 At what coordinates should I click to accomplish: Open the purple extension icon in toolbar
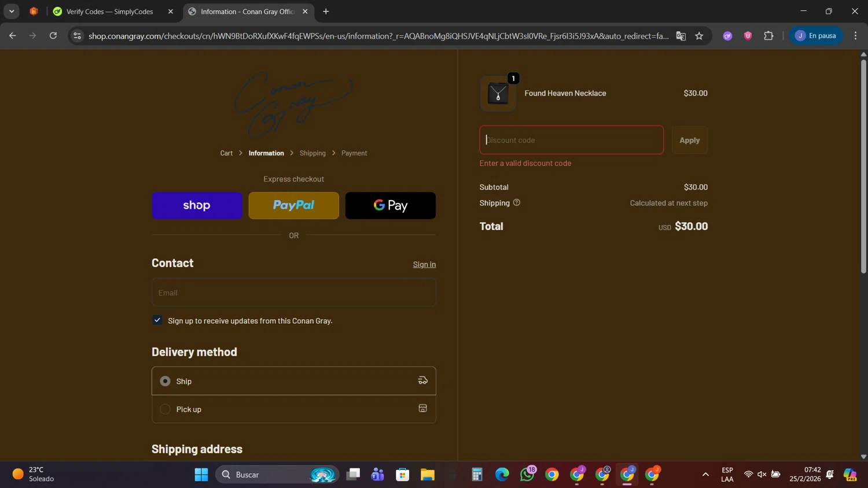tap(727, 36)
